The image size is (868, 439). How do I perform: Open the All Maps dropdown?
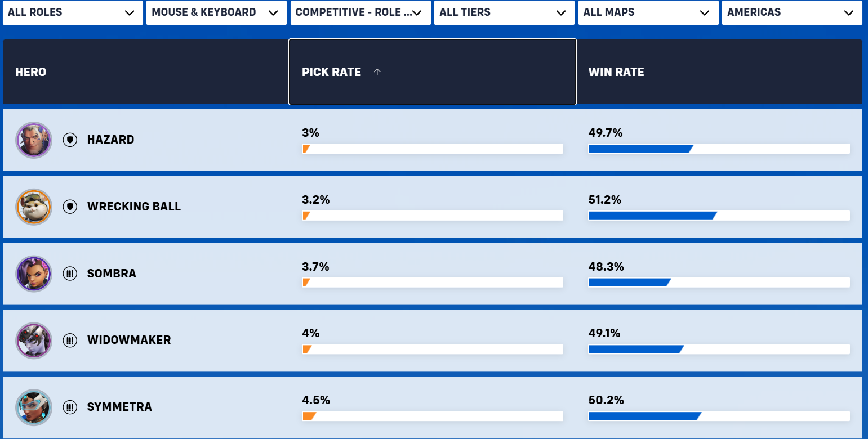pos(647,12)
